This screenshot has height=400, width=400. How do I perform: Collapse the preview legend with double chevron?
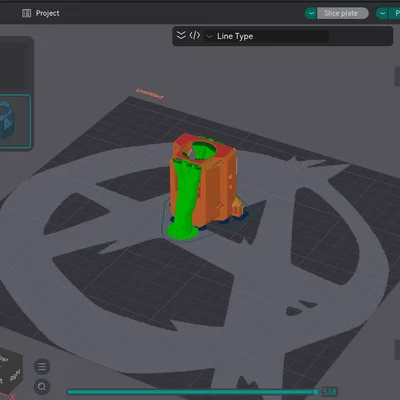pyautogui.click(x=181, y=35)
